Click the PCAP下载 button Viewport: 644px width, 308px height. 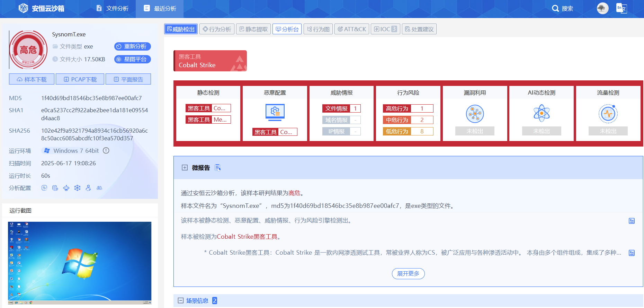(80, 79)
